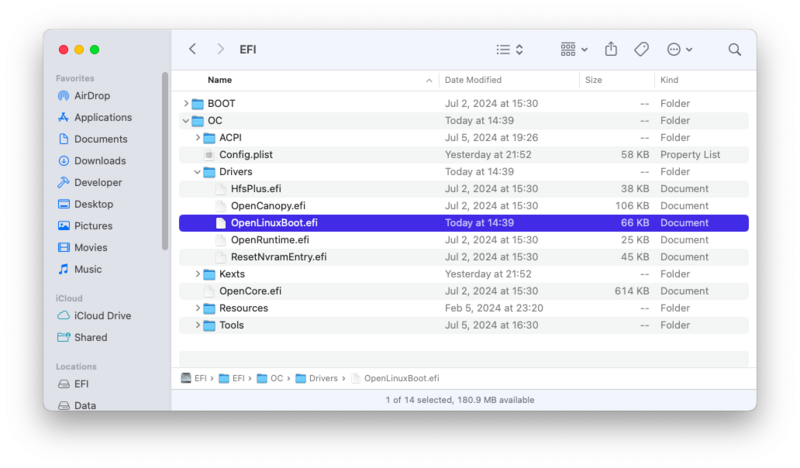Image resolution: width=800 pixels, height=468 pixels.
Task: Click the Config.plist file icon
Action: pos(209,155)
